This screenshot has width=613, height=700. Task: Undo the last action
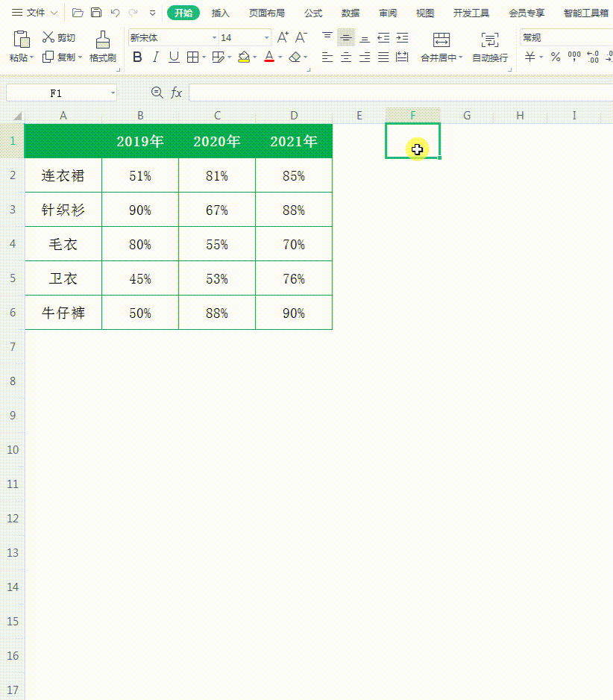pos(115,13)
